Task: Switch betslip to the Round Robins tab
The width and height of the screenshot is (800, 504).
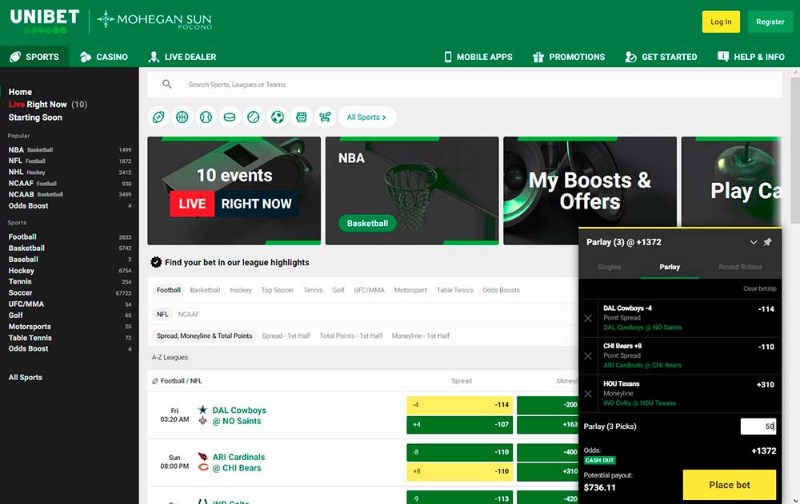Action: point(740,267)
